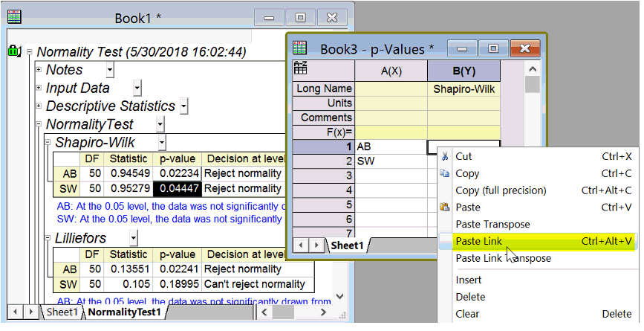Select column header B(Y) in Book3
The image size is (644, 331).
pyautogui.click(x=464, y=71)
